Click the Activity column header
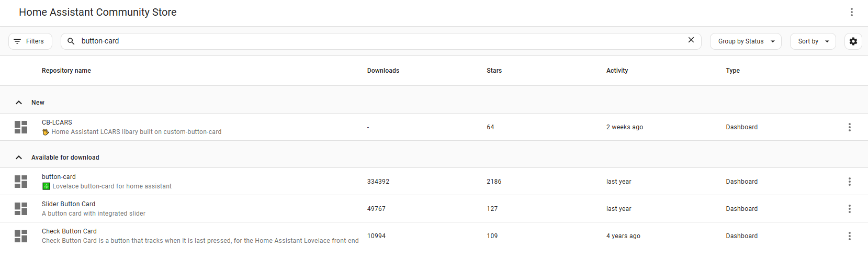This screenshot has width=868, height=269. (x=617, y=71)
